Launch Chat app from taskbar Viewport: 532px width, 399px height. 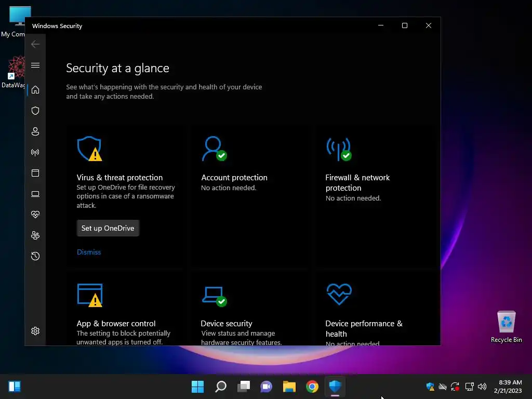coord(267,387)
